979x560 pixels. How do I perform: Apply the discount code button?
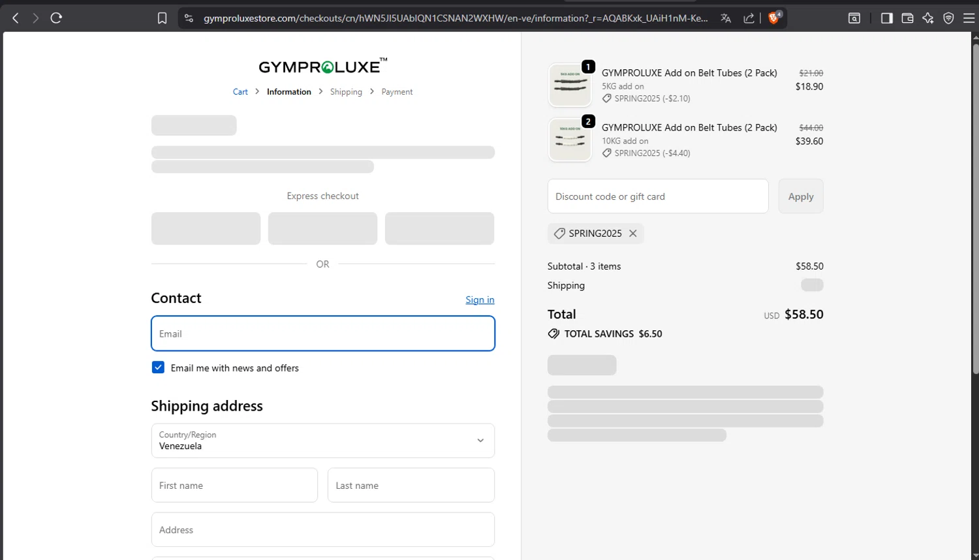point(801,196)
